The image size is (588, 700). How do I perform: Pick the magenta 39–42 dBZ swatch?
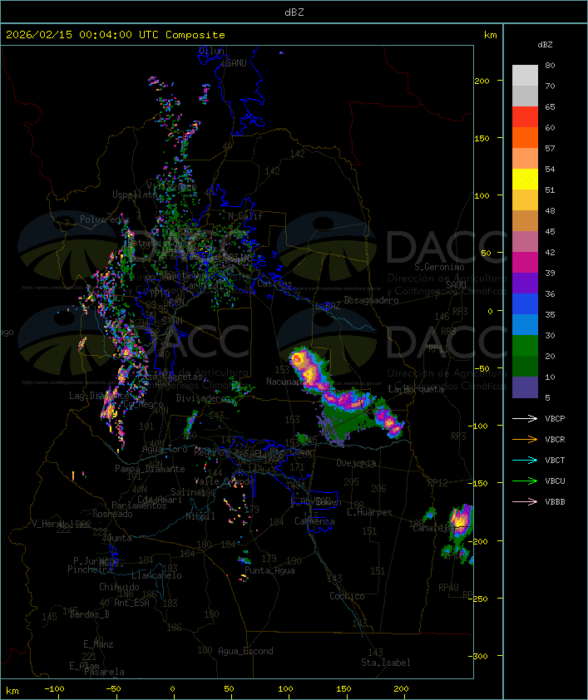click(525, 262)
